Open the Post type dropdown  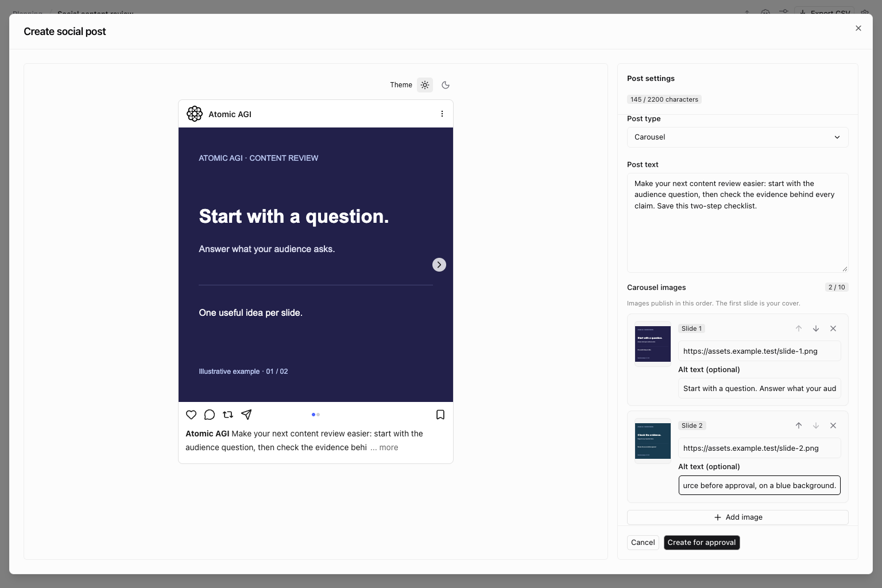pyautogui.click(x=738, y=137)
